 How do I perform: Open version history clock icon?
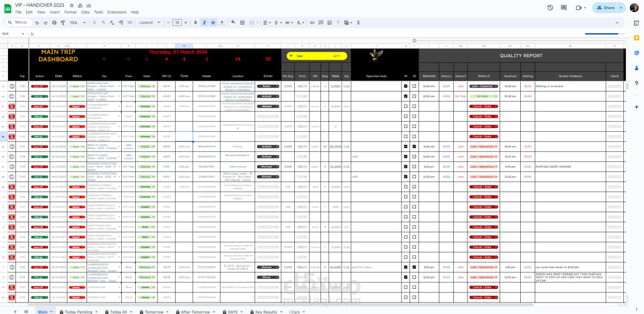[550, 8]
